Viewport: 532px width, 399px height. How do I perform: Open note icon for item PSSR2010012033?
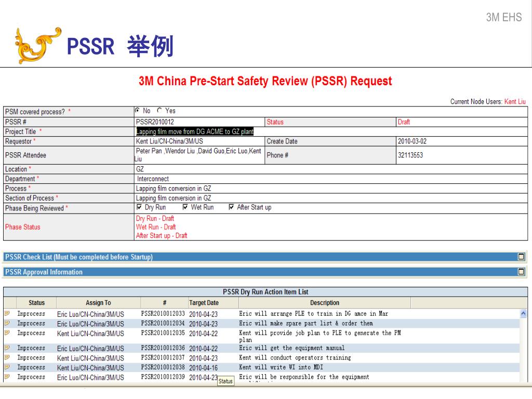[x=7, y=313]
